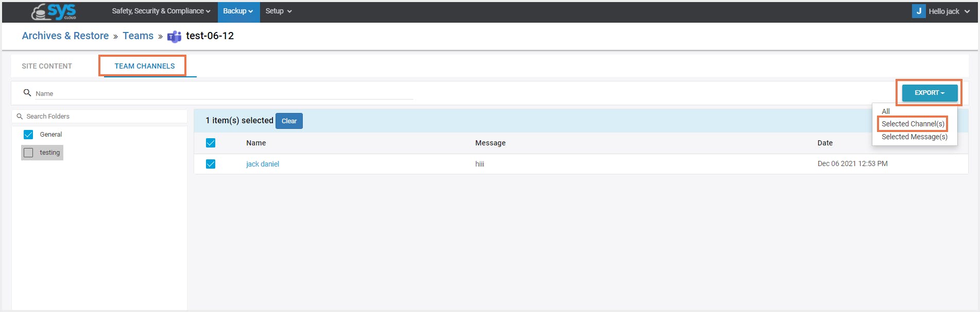Click the search magnifier beside the Name field
This screenshot has height=312, width=980.
pyautogui.click(x=27, y=93)
